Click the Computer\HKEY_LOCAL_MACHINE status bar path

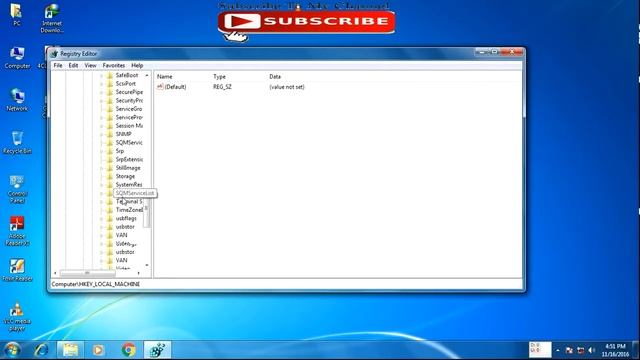click(x=96, y=284)
